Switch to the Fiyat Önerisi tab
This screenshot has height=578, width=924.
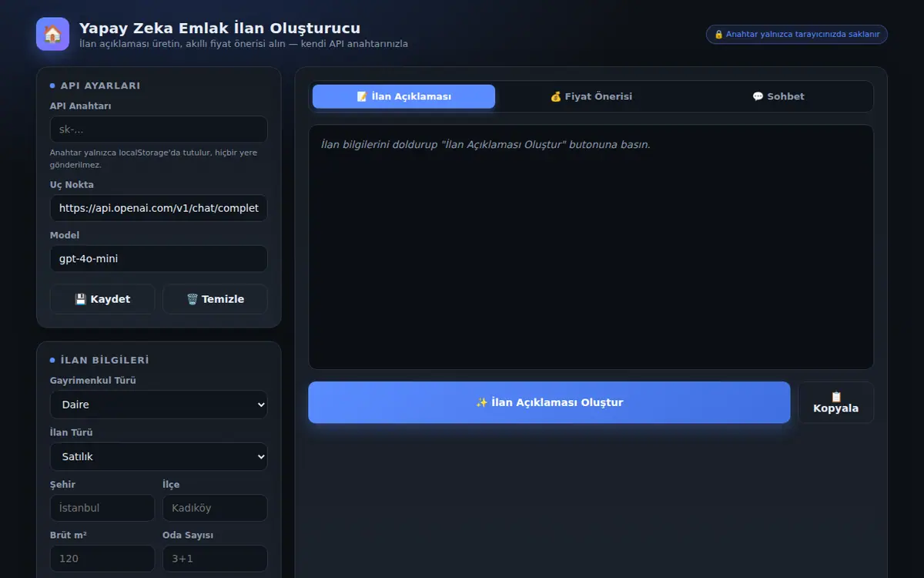591,96
